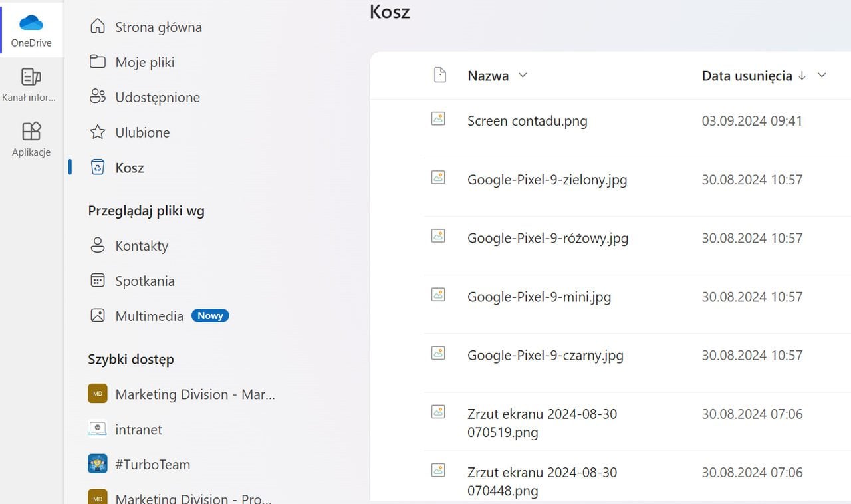Select file Zrzut ekranu 2024-08-30 070519.png

pos(543,423)
